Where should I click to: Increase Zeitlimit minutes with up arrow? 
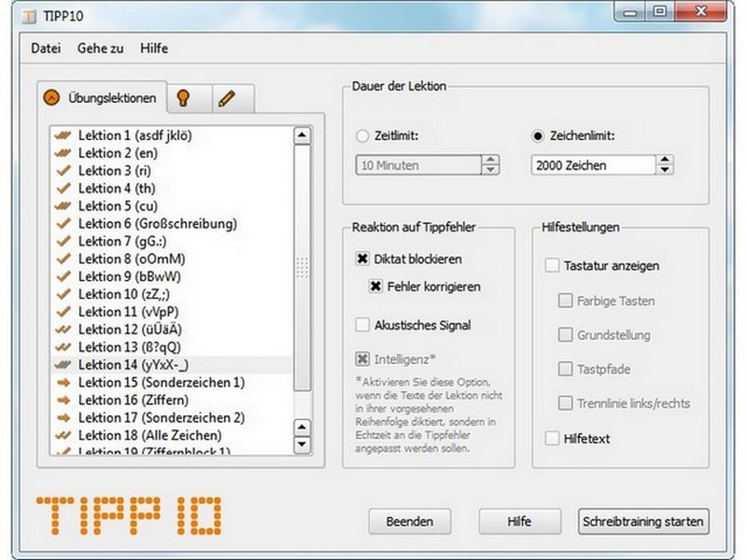click(x=490, y=160)
